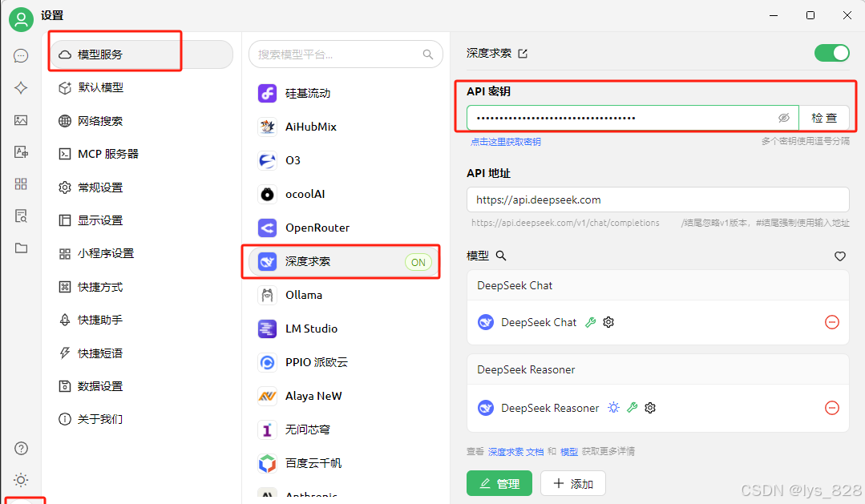The height and width of the screenshot is (504, 865).
Task: Open the 快捷短语 section
Action: coord(141,353)
